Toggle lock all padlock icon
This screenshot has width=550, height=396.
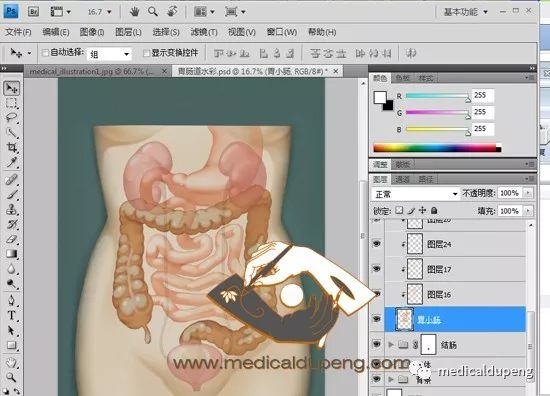pyautogui.click(x=434, y=210)
